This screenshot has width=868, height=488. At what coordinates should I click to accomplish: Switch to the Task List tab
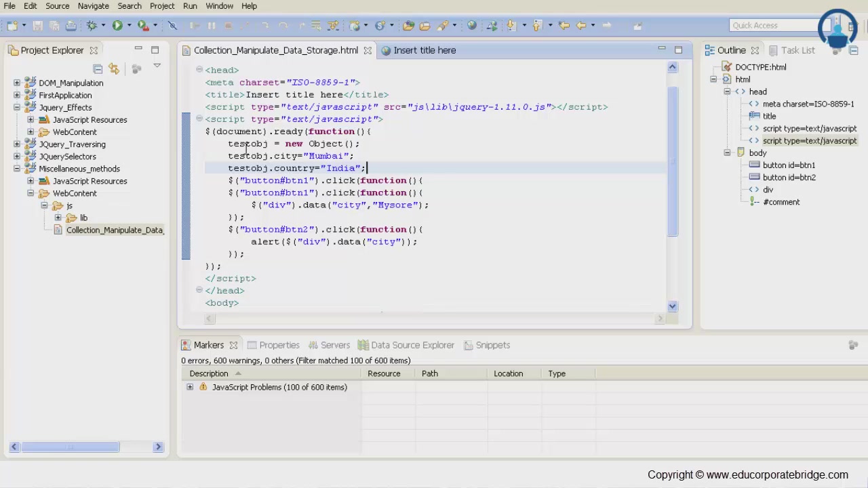(791, 50)
